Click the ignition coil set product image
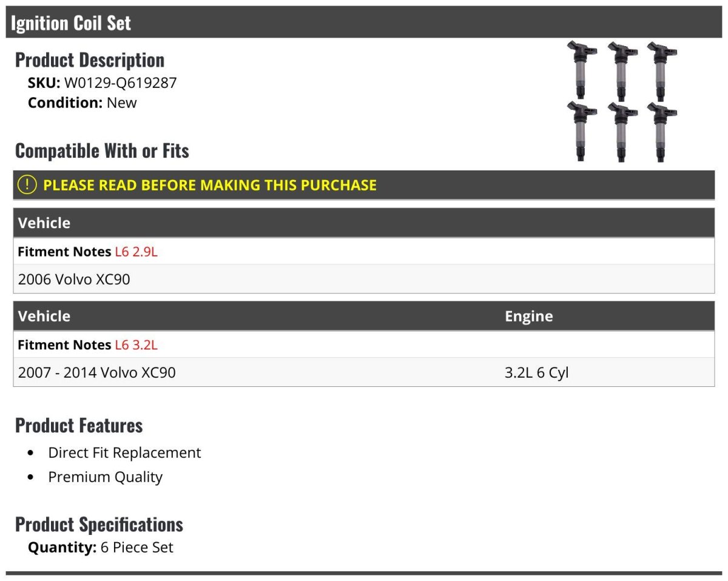Screen dimensions: 728x581 (622, 101)
